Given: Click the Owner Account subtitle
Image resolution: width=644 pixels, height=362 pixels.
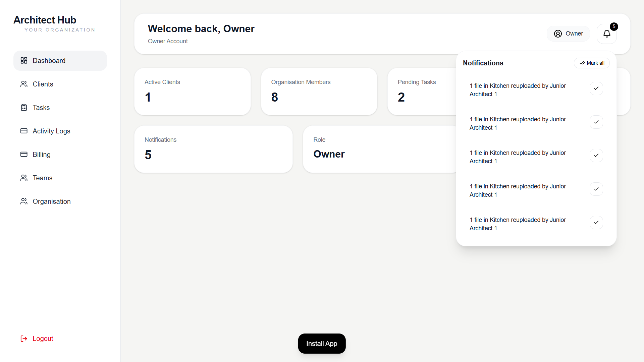Looking at the screenshot, I should click(x=168, y=41).
